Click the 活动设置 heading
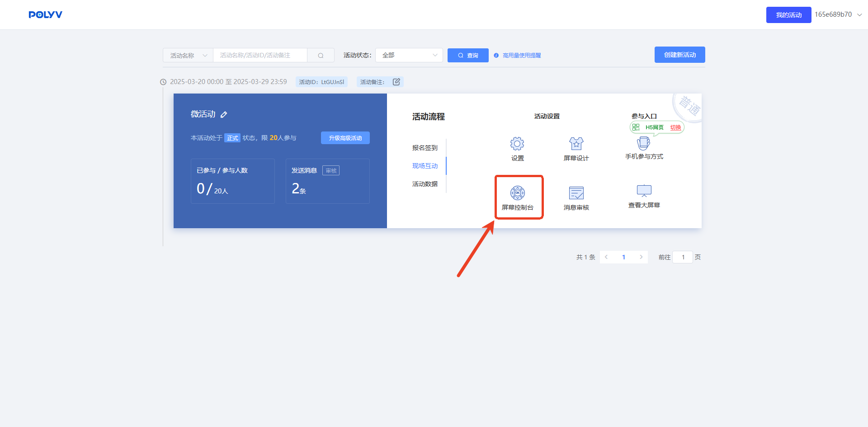This screenshot has width=868, height=427. (547, 116)
